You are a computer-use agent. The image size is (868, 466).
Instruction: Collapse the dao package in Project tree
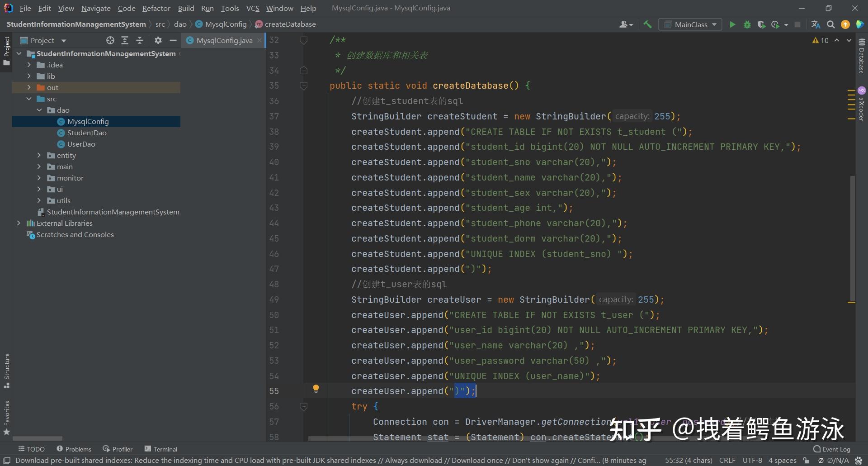pyautogui.click(x=39, y=110)
